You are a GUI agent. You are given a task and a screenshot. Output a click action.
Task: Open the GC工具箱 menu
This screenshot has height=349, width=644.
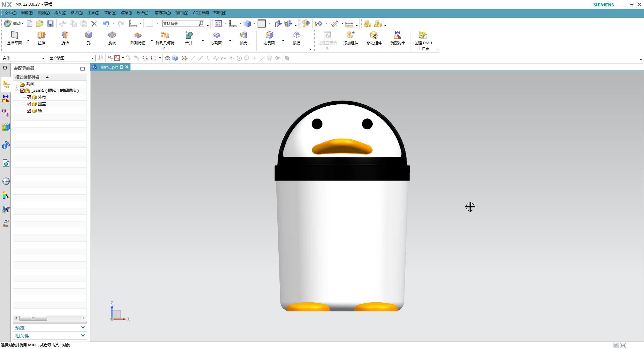coord(201,13)
